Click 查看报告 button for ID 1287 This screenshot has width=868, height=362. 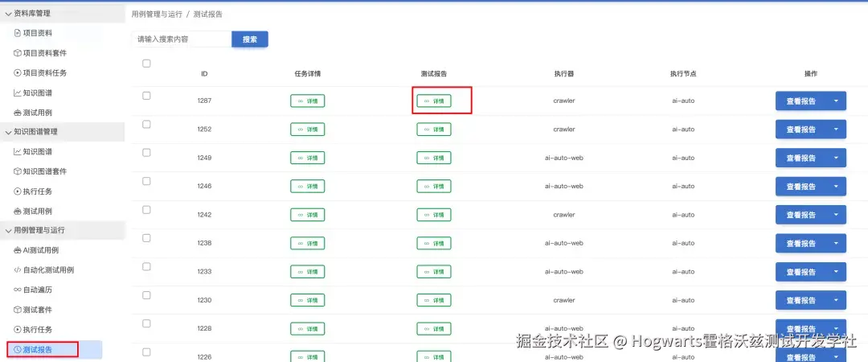coord(801,101)
